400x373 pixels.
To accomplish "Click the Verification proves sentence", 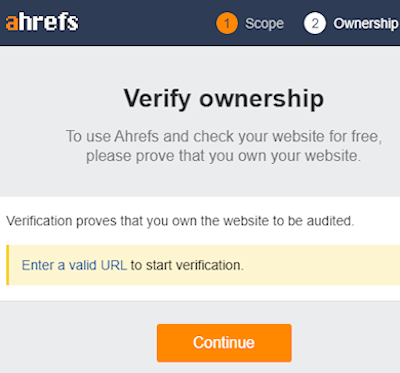I will 180,221.
